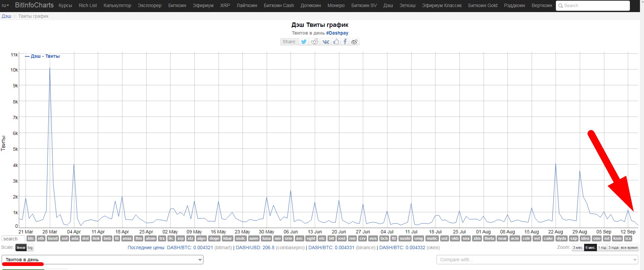Go to Эфириум Классик in the navigation bar
644x270 pixels.
click(442, 5)
